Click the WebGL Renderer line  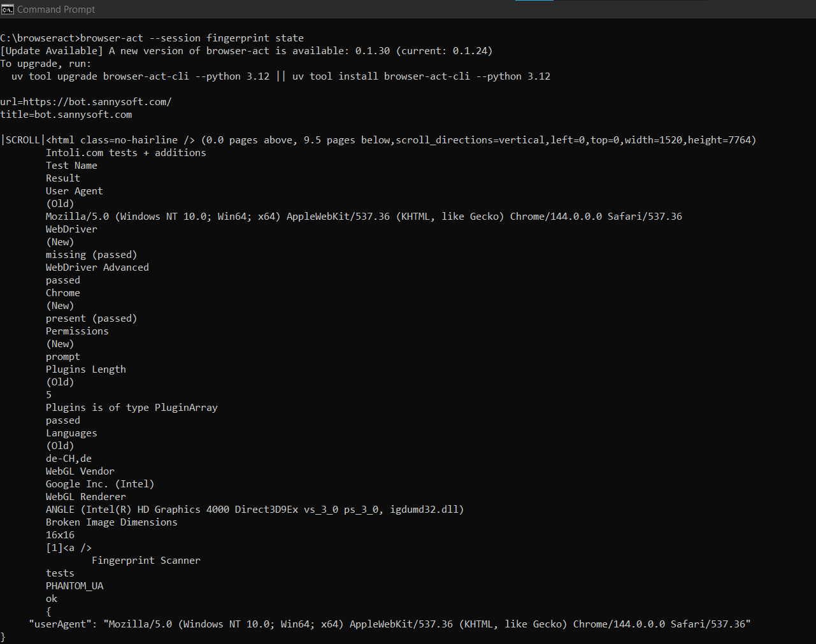(86, 497)
